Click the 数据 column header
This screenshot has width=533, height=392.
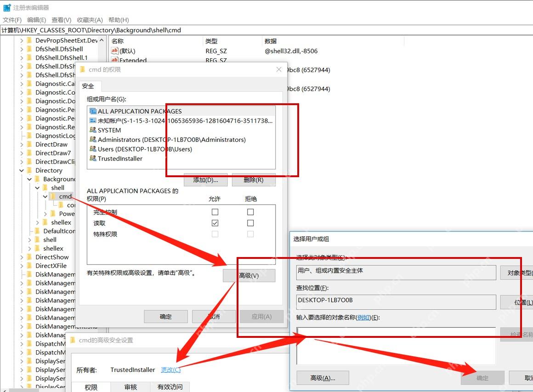click(333, 41)
